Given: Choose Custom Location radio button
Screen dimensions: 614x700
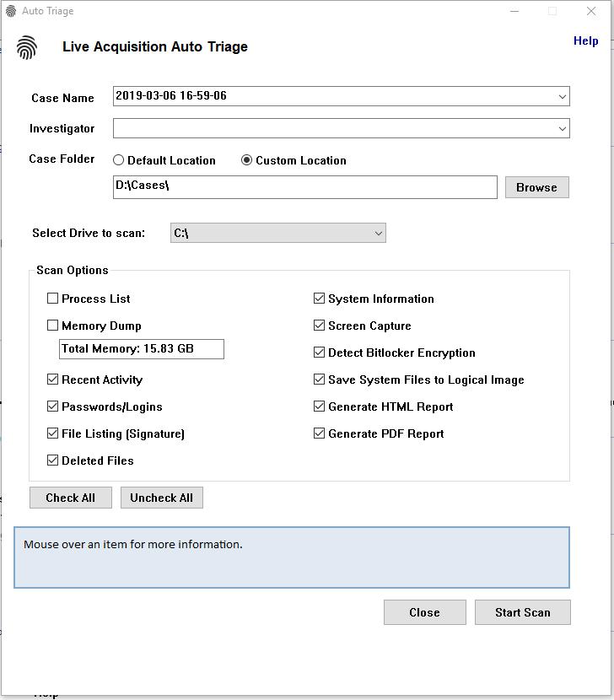Looking at the screenshot, I should tap(247, 160).
